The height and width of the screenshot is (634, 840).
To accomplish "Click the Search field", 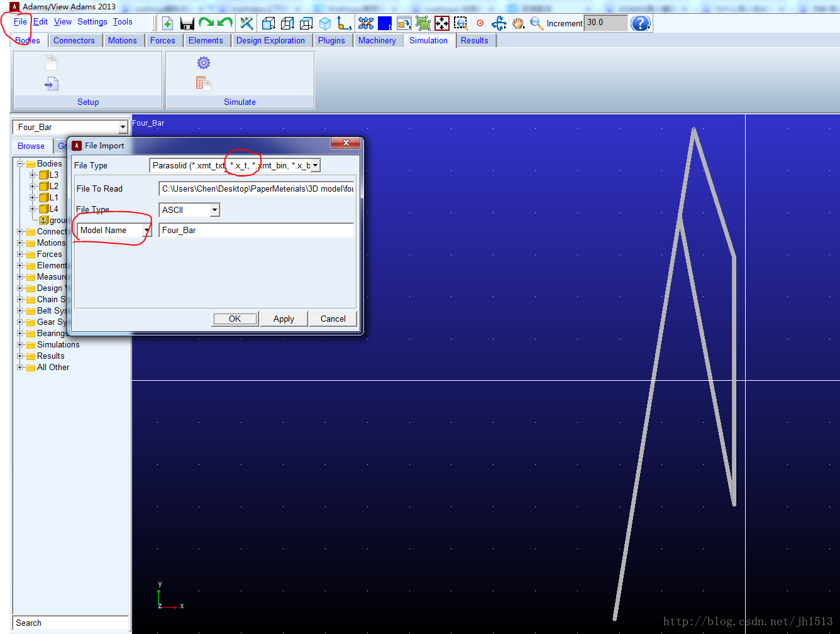I will 70,623.
